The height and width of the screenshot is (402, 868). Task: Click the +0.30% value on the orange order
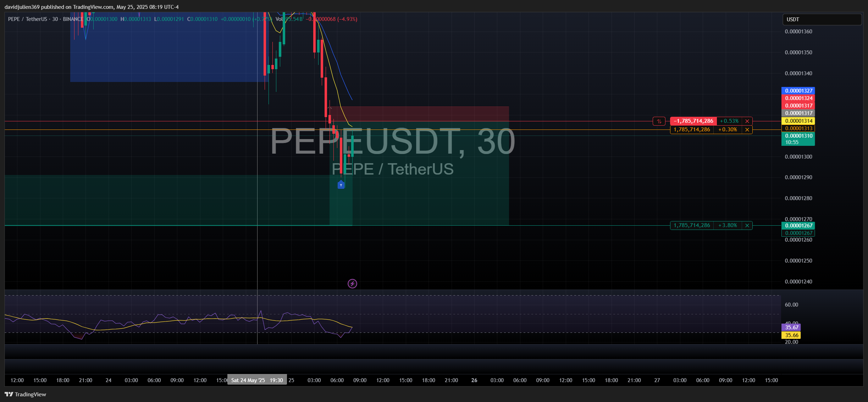pyautogui.click(x=728, y=130)
